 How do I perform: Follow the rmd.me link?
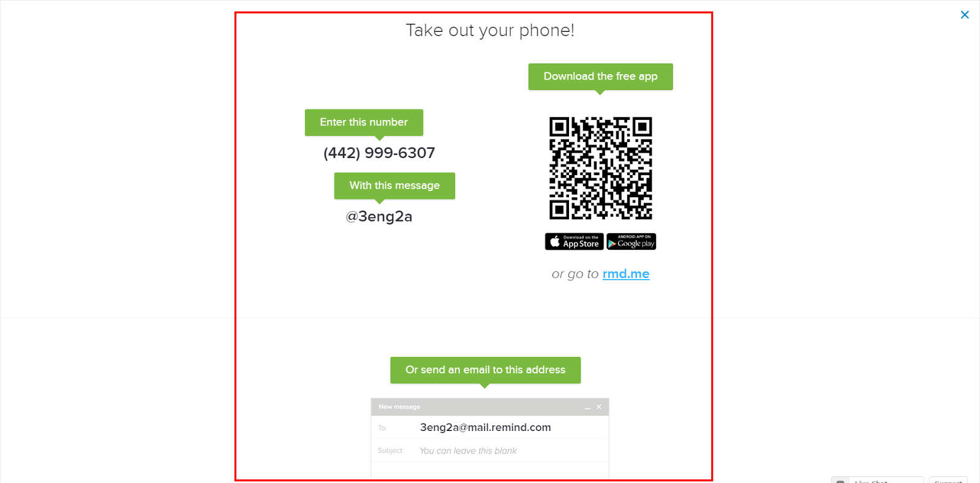(x=626, y=274)
